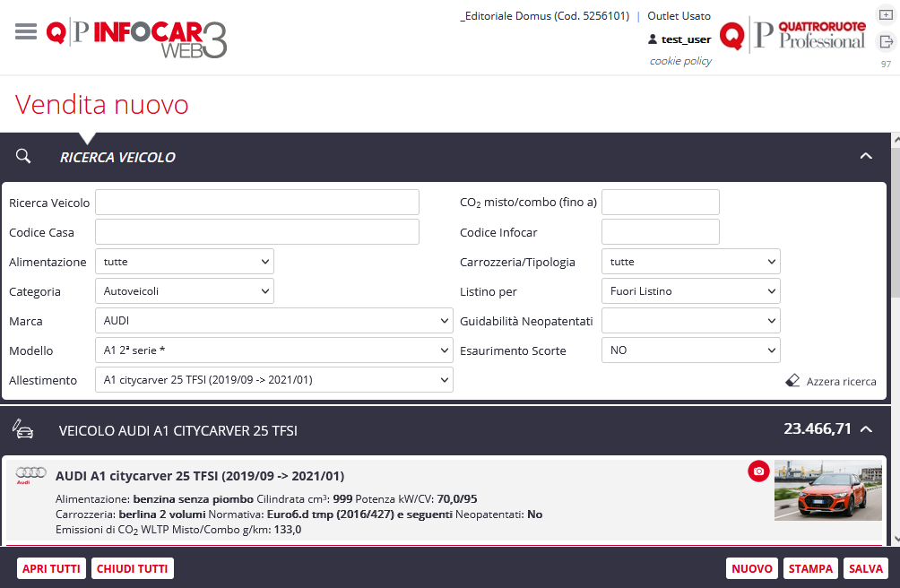Screen dimensions: 900x588
Task: Open the Listino per dropdown
Action: tap(690, 291)
